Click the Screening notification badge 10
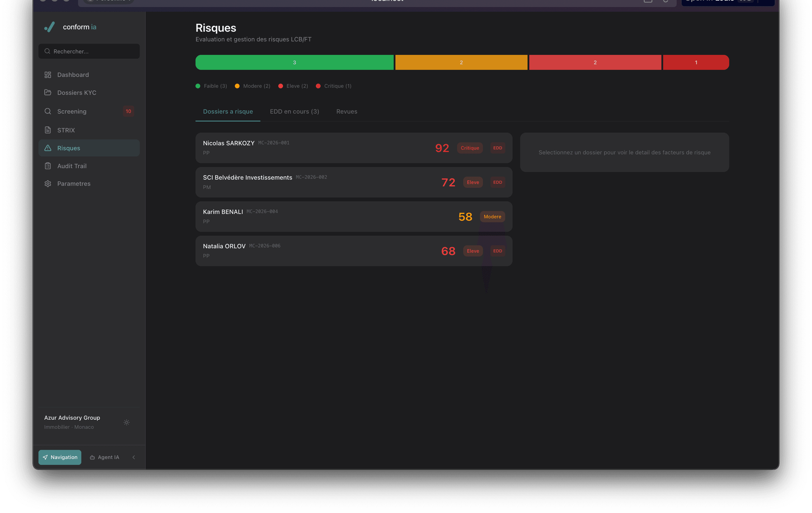The image size is (812, 513). click(128, 111)
